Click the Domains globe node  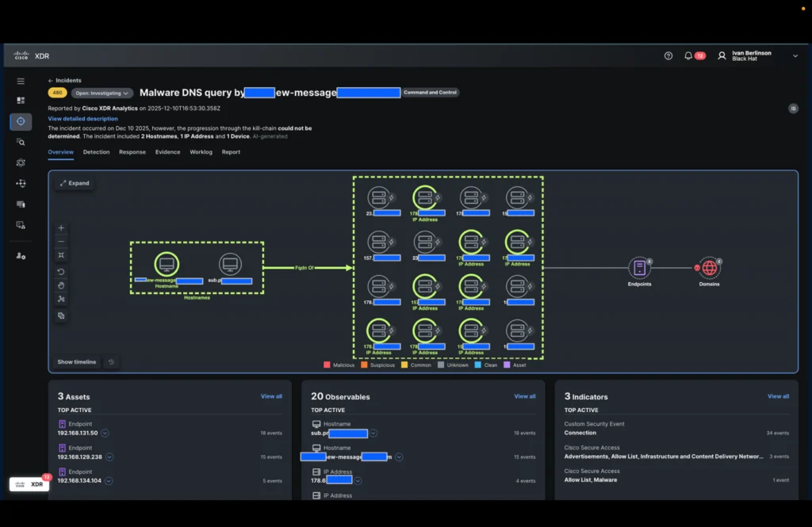point(709,268)
